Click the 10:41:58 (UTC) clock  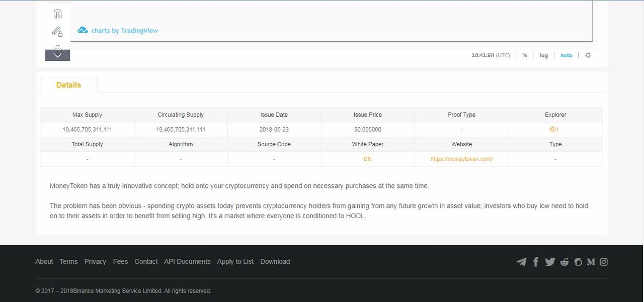pyautogui.click(x=491, y=55)
